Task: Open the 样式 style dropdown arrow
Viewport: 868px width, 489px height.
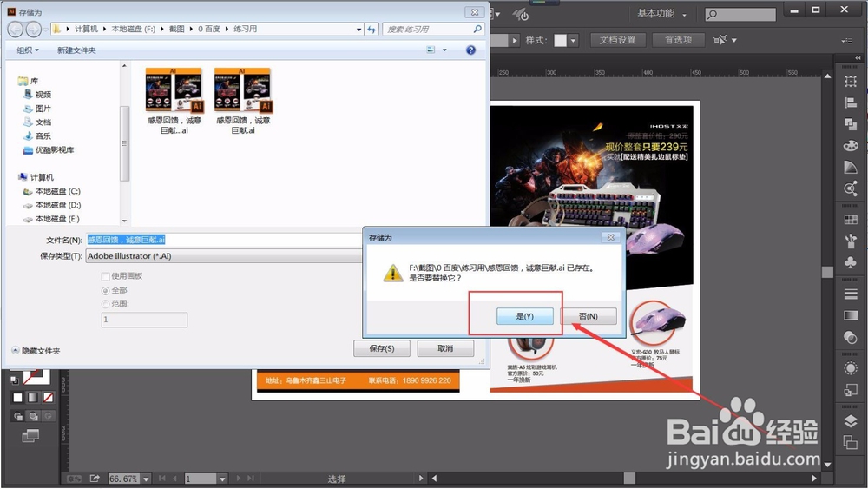Action: (574, 41)
